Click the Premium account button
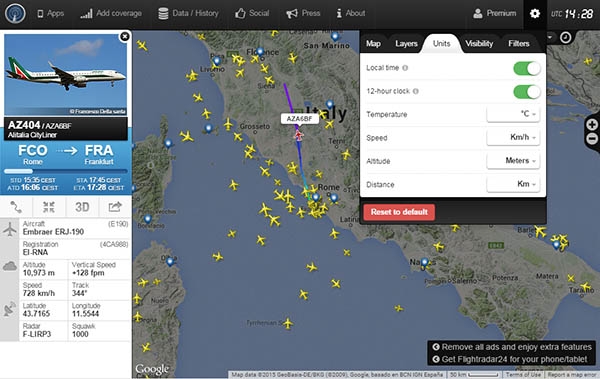 coord(495,13)
